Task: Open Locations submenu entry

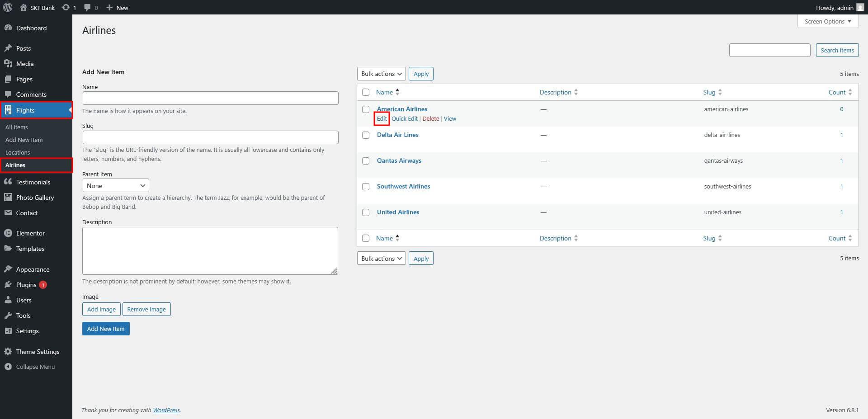Action: (18, 152)
